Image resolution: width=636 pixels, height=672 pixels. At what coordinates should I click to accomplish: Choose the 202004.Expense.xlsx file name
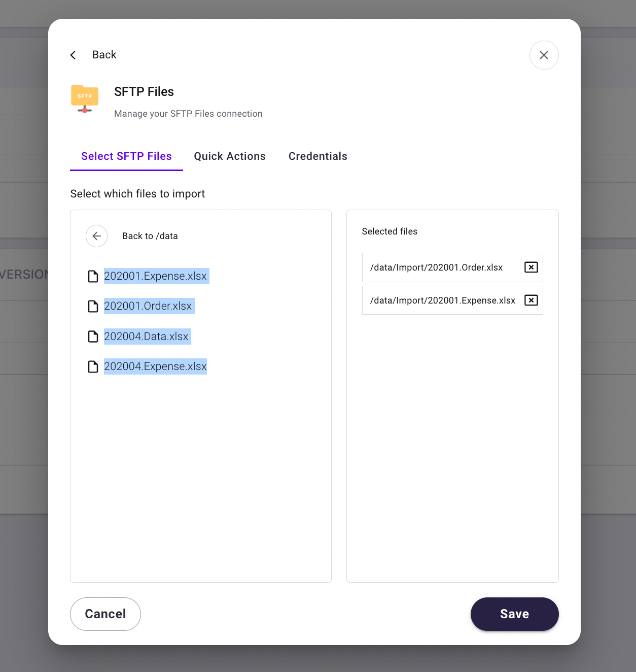point(155,366)
